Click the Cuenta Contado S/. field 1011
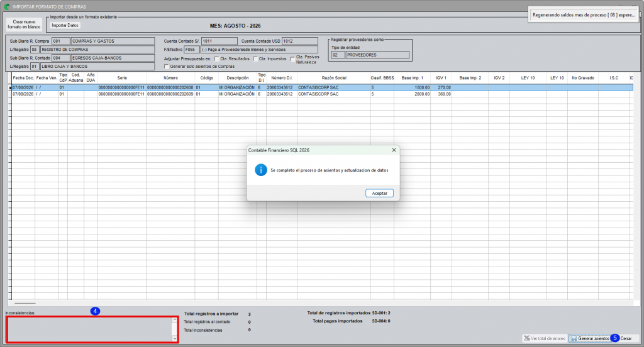Screen dimensions: 644x347 tap(219, 41)
